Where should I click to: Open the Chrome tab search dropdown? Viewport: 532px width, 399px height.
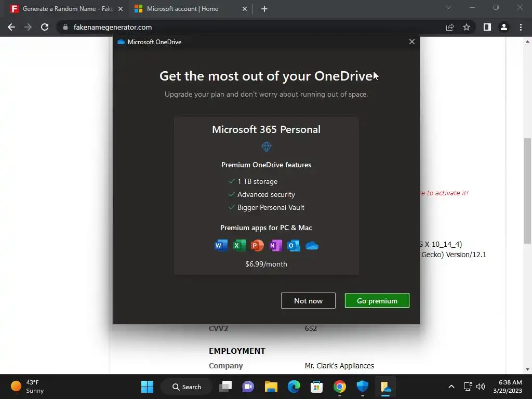point(448,7)
